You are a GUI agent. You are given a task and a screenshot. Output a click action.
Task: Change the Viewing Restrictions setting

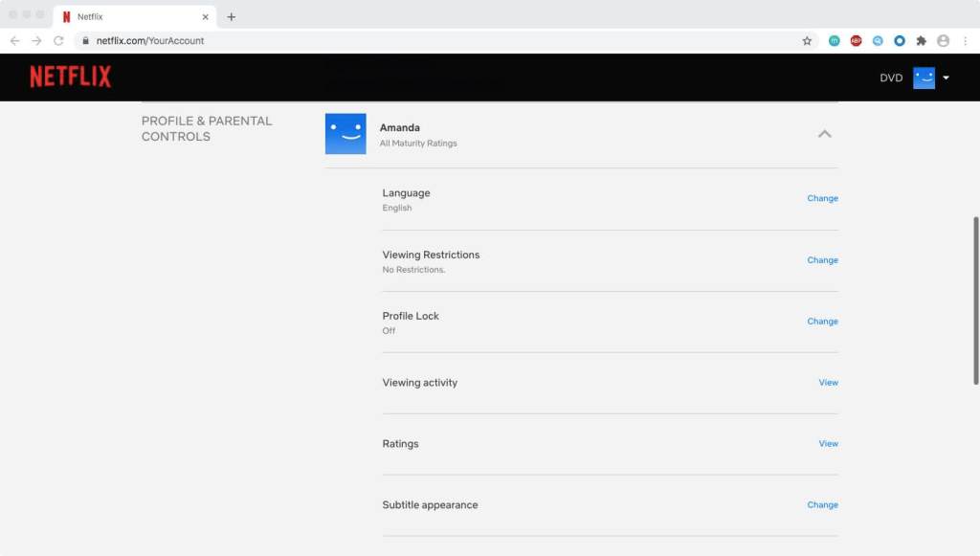pos(822,260)
